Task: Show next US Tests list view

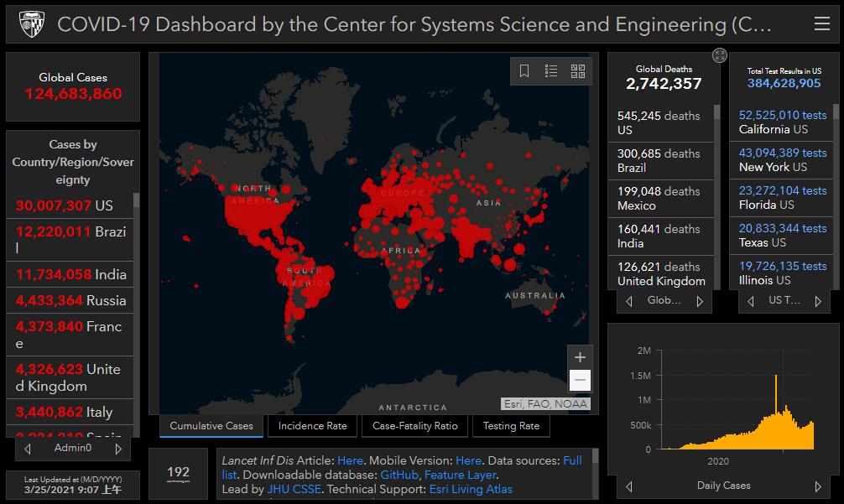Action: [818, 301]
